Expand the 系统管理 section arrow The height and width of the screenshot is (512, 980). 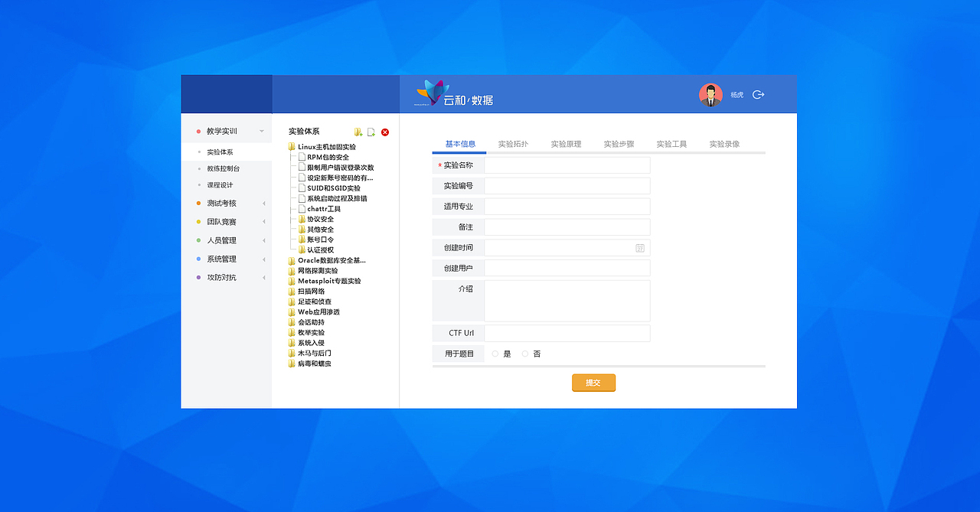(x=263, y=259)
